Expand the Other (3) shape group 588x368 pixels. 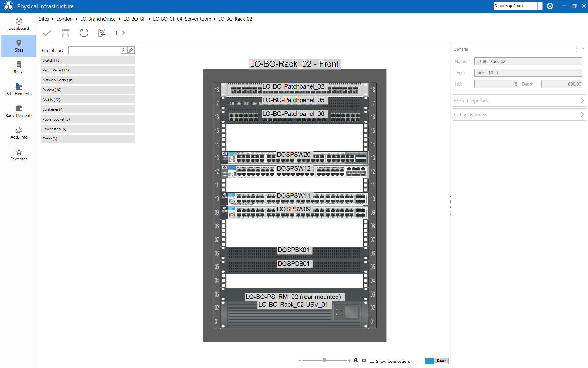88,139
